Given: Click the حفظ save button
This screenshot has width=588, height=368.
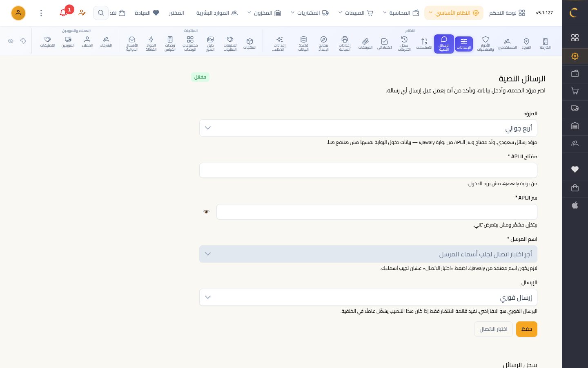Looking at the screenshot, I should (527, 329).
